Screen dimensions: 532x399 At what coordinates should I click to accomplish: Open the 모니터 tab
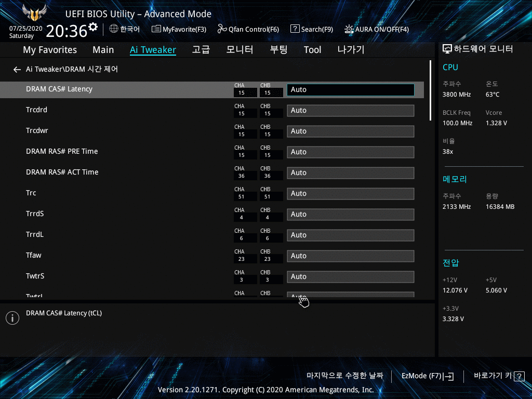(240, 49)
